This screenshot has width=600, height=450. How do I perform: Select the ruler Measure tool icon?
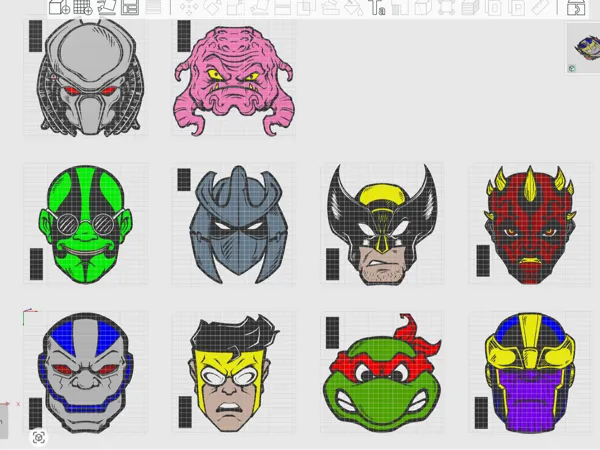coord(541,7)
